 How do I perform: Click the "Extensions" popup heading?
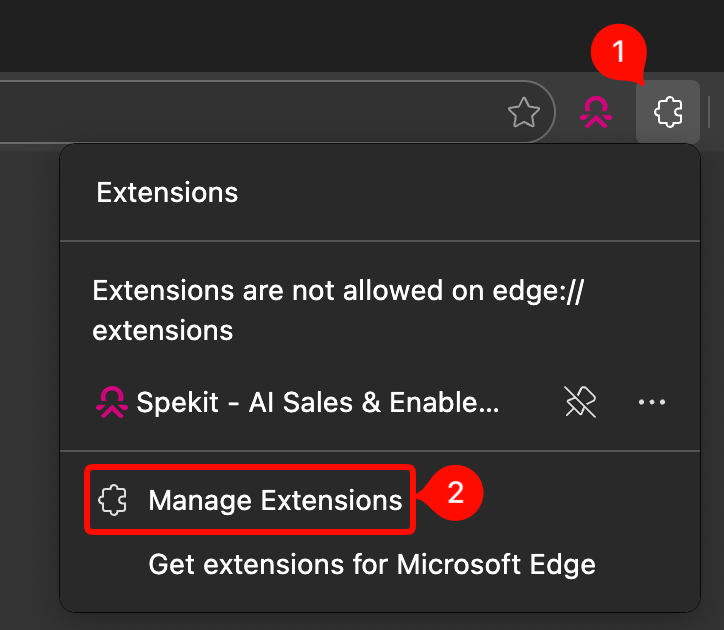(x=167, y=192)
